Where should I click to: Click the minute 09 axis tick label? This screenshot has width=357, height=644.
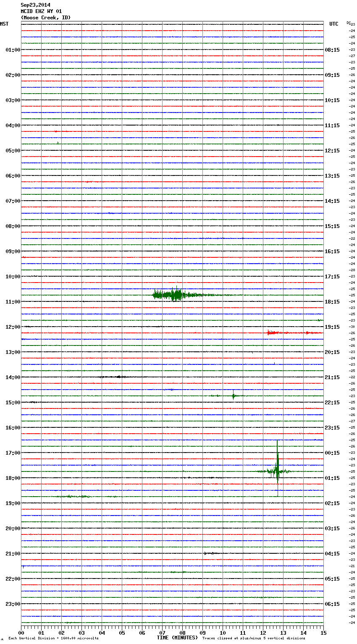(x=202, y=633)
